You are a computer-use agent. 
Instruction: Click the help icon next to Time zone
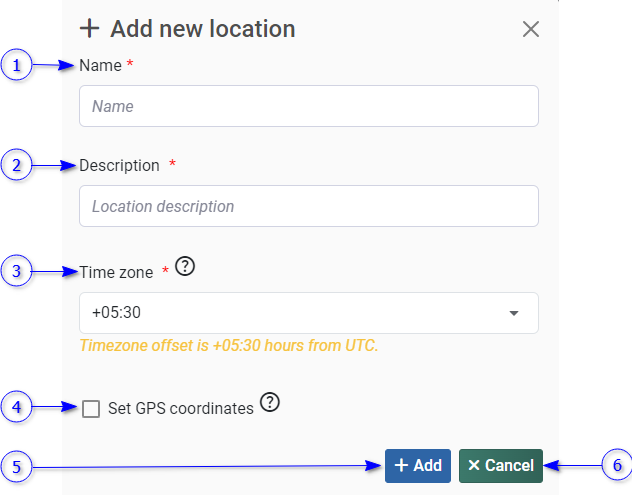(x=184, y=267)
